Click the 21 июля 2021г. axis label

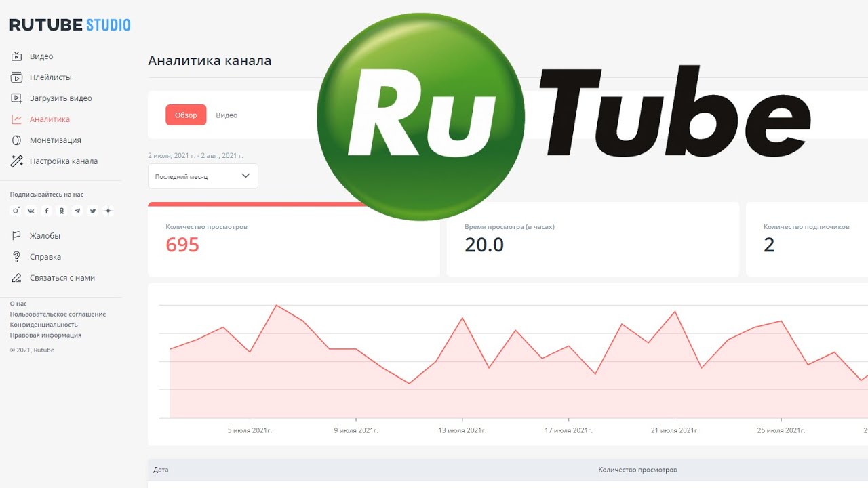(675, 430)
